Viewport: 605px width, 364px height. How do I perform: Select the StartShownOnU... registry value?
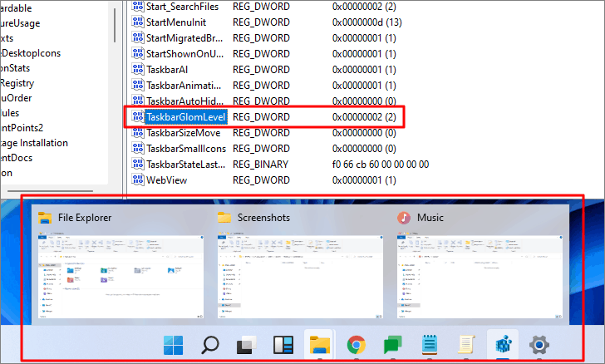[x=184, y=54]
